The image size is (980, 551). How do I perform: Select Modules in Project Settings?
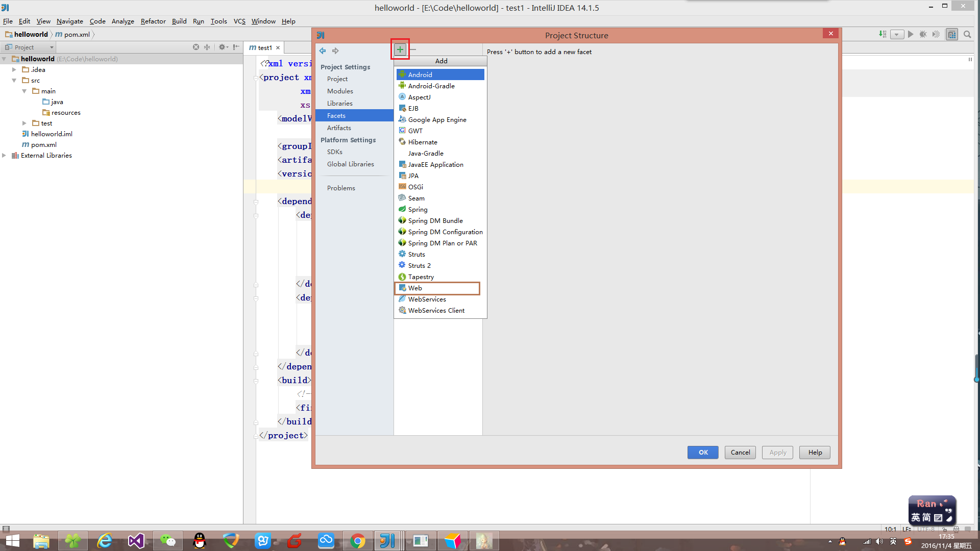pyautogui.click(x=354, y=91)
